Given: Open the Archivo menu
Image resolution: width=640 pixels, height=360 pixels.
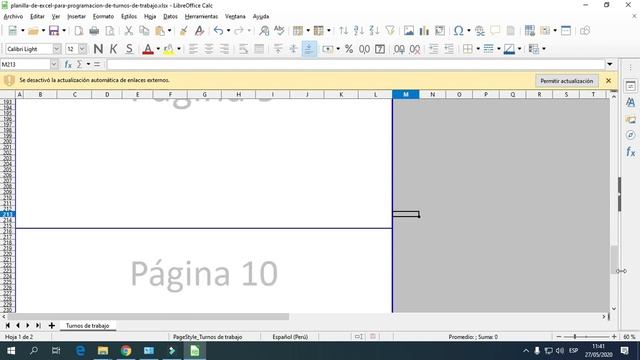Looking at the screenshot, I should click(13, 16).
